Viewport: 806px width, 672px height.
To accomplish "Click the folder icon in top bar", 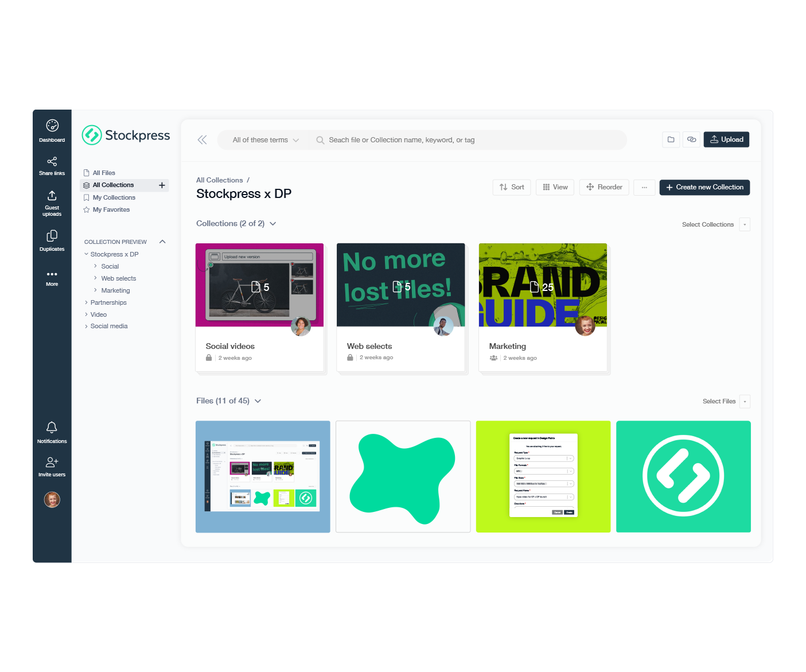I will click(671, 139).
